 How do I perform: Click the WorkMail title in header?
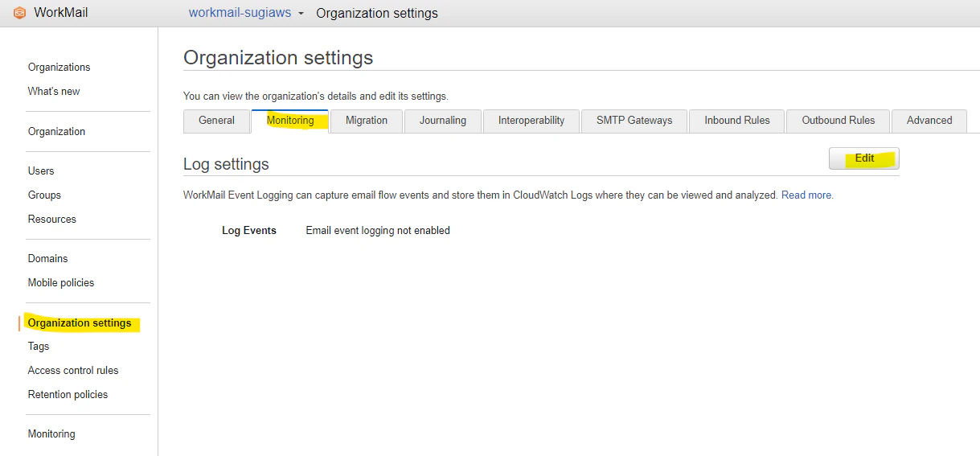(x=60, y=13)
